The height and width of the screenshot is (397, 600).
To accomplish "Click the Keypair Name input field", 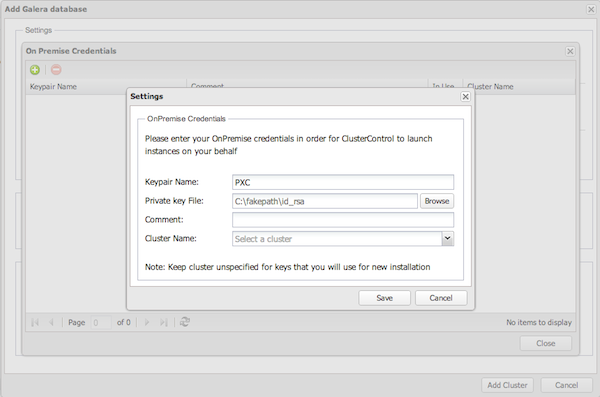I will (343, 182).
